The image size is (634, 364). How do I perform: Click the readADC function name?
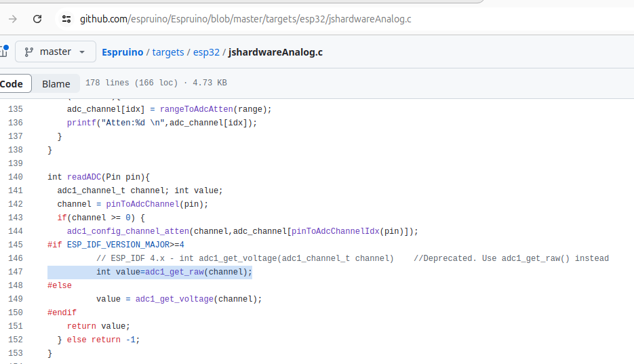[x=84, y=177]
